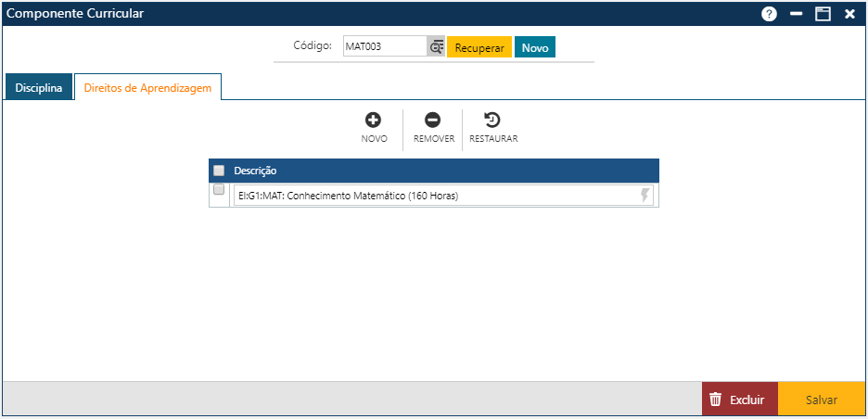Screen dimensions: 868x419
Task: Click the teal Novo button
Action: (x=535, y=48)
